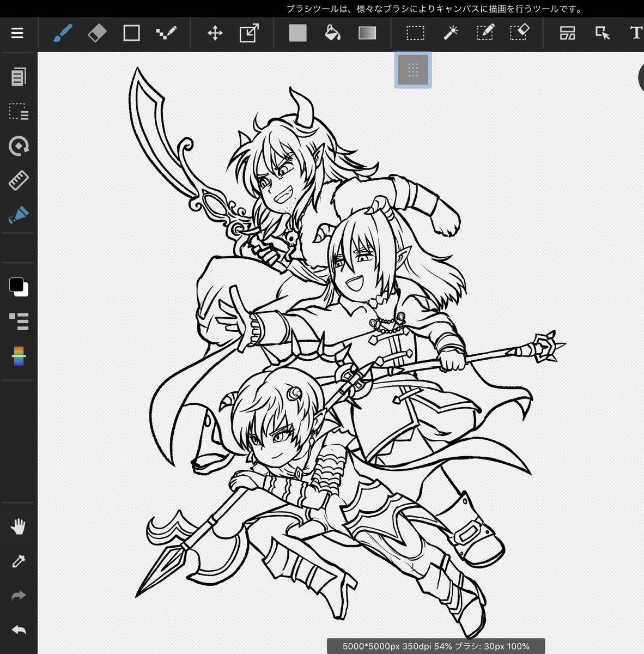The height and width of the screenshot is (654, 644).
Task: Open the hamburger main menu
Action: point(17,33)
